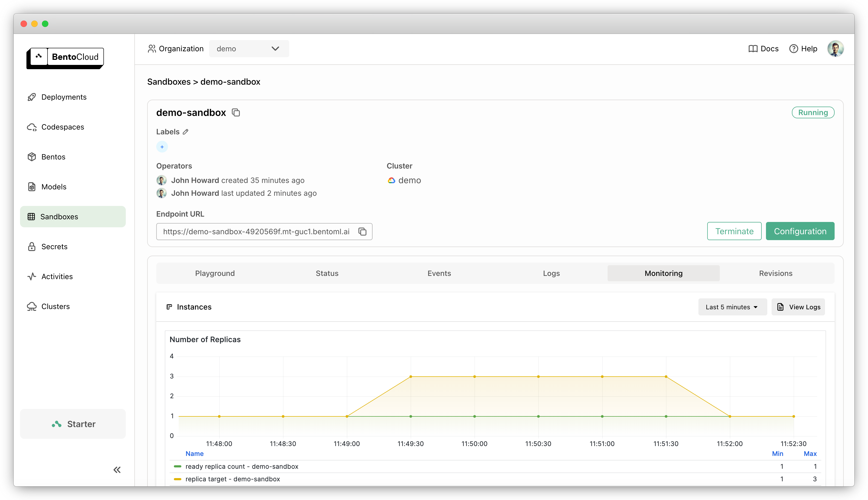Collapse the sidebar with double chevron
This screenshot has width=868, height=500.
pyautogui.click(x=117, y=470)
